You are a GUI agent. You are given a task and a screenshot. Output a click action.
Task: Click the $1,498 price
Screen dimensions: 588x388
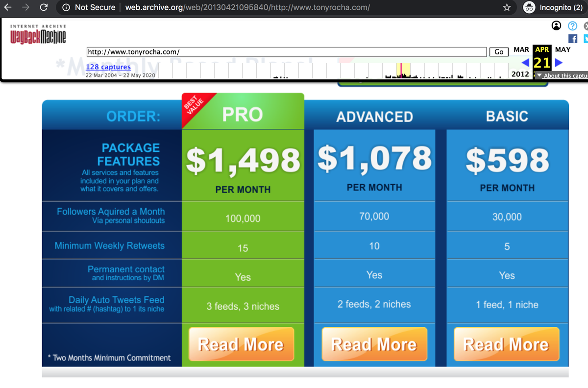tap(243, 160)
